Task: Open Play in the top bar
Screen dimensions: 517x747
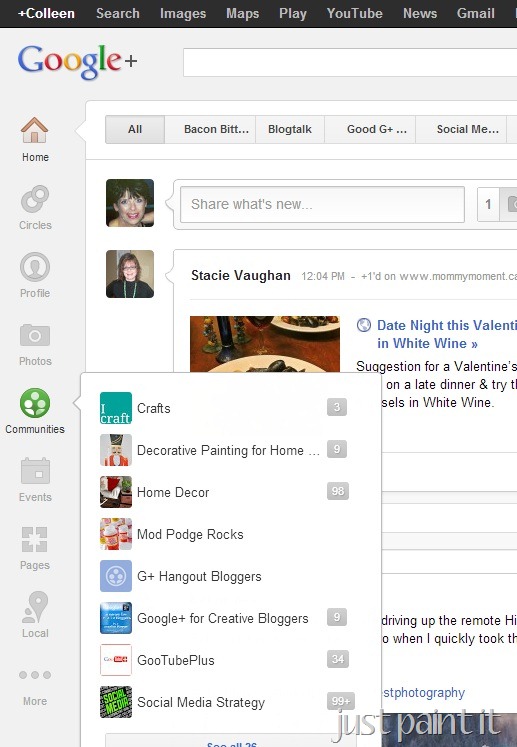Action: click(x=293, y=13)
